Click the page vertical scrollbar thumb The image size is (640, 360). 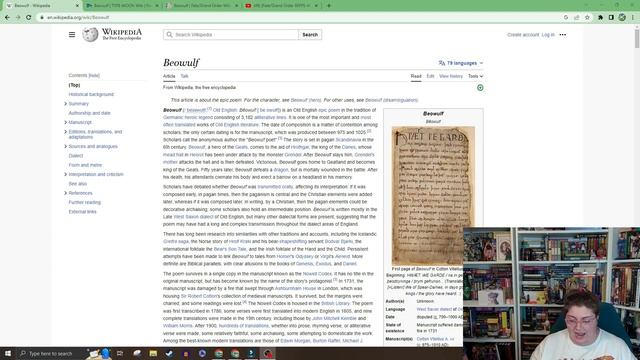click(637, 38)
